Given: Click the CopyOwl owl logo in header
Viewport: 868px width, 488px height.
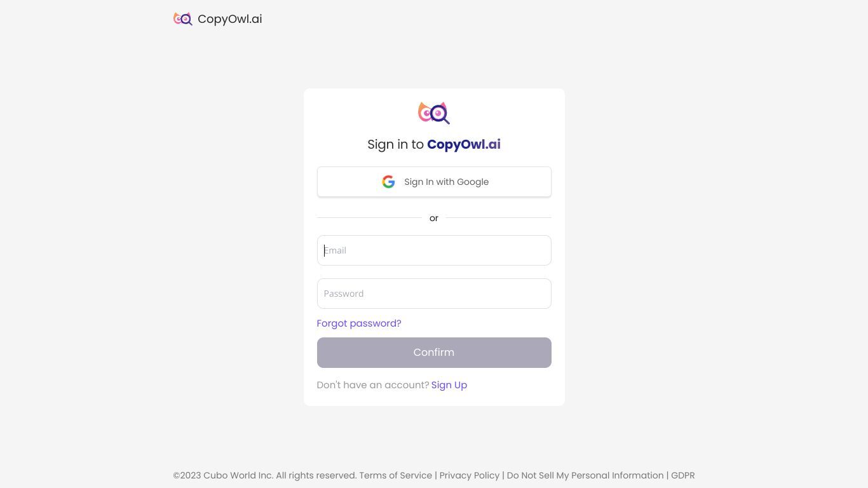Looking at the screenshot, I should tap(183, 19).
